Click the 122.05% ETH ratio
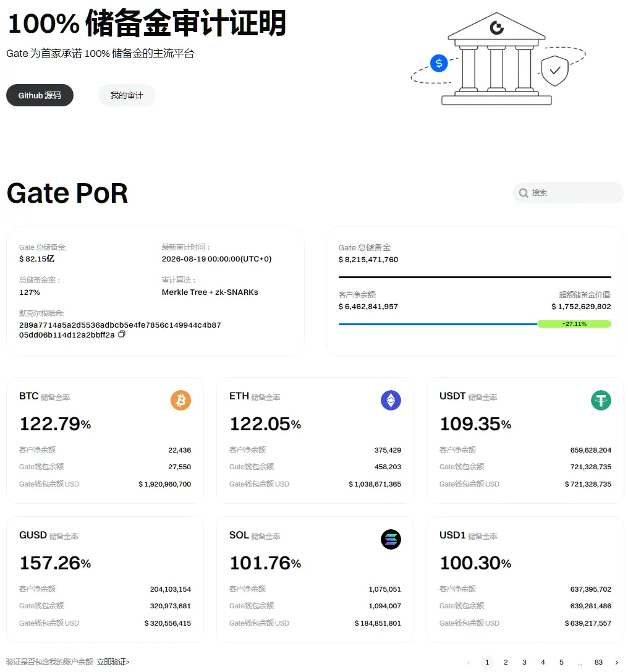This screenshot has width=628, height=672. coord(266,424)
